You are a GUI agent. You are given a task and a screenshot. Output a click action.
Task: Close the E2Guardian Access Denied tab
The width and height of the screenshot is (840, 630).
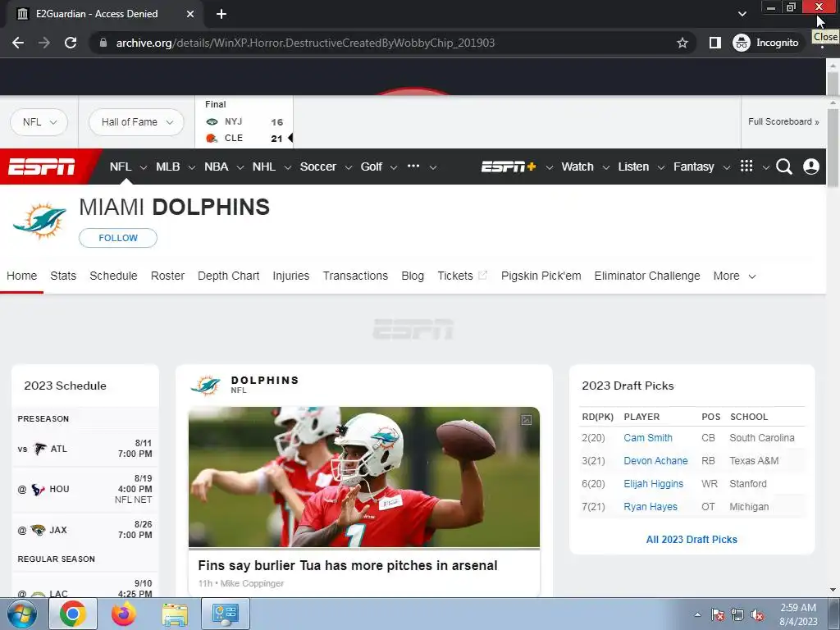(x=190, y=14)
